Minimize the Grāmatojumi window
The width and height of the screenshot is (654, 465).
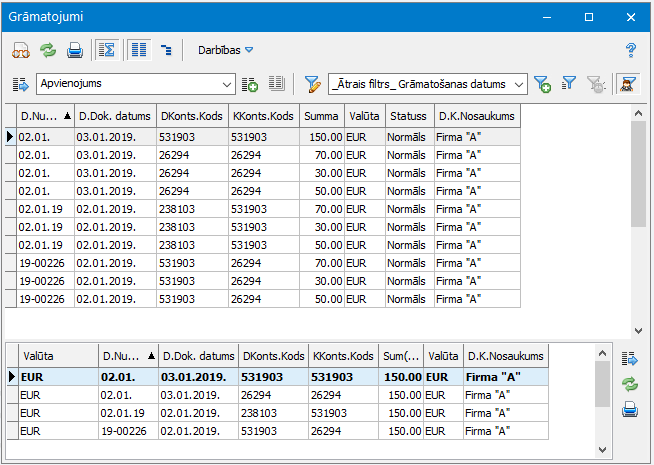coord(547,17)
